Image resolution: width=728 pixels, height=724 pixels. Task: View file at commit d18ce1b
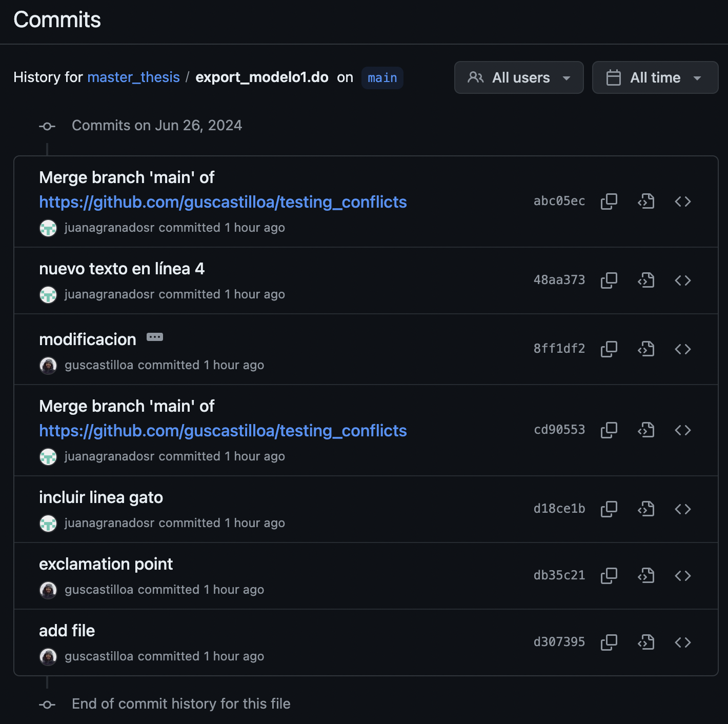coord(646,509)
